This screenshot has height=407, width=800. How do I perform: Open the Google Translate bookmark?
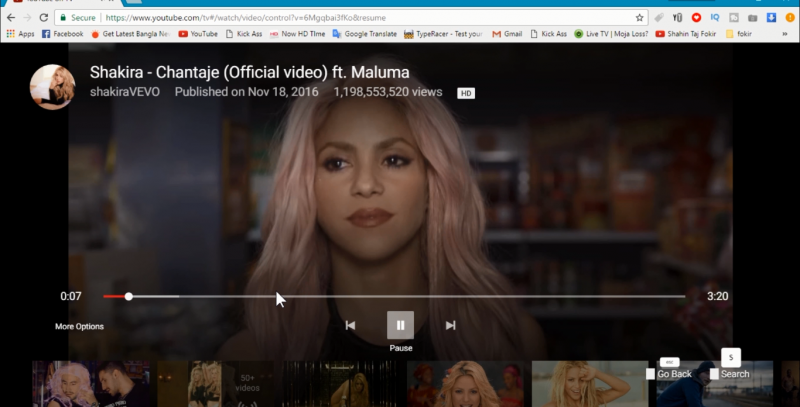[364, 34]
